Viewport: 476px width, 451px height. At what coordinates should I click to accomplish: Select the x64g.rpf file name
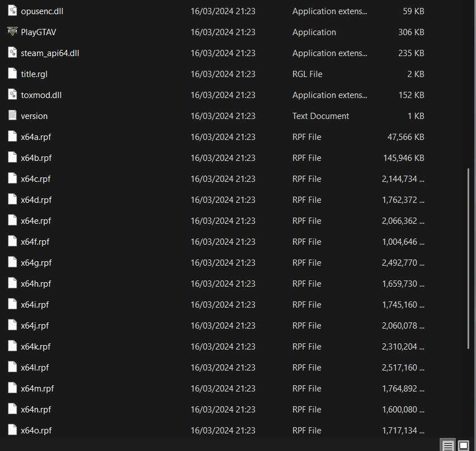coord(36,262)
